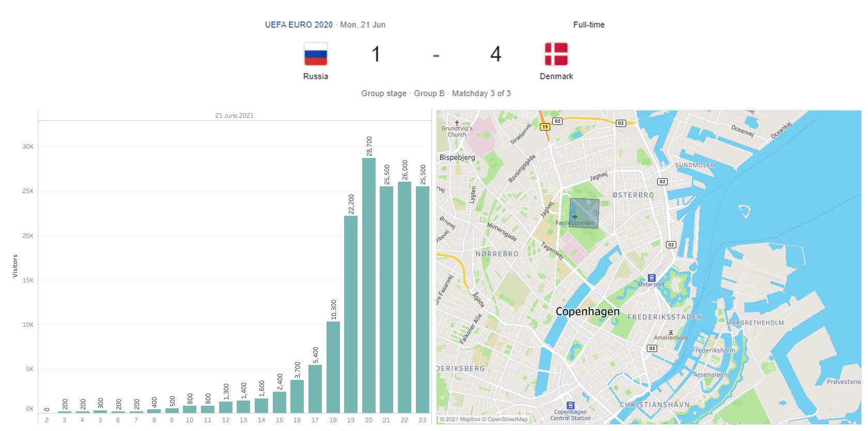Click the 21 June 2021 chart header
The height and width of the screenshot is (431, 868).
234,116
